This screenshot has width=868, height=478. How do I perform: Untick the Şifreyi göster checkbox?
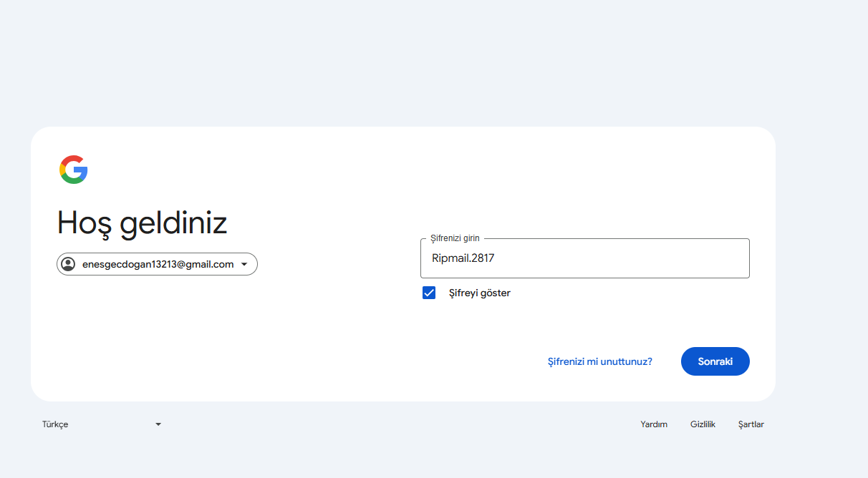(429, 293)
